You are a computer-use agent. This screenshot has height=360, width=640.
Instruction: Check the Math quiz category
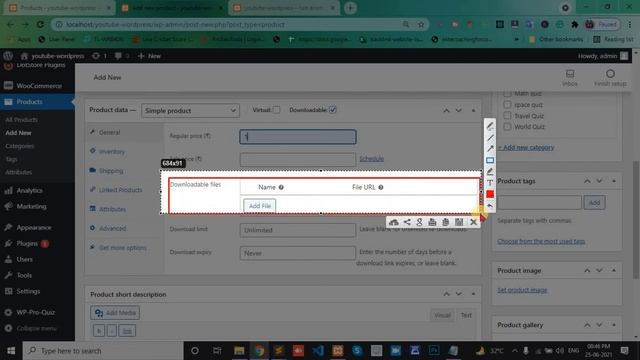click(x=507, y=93)
